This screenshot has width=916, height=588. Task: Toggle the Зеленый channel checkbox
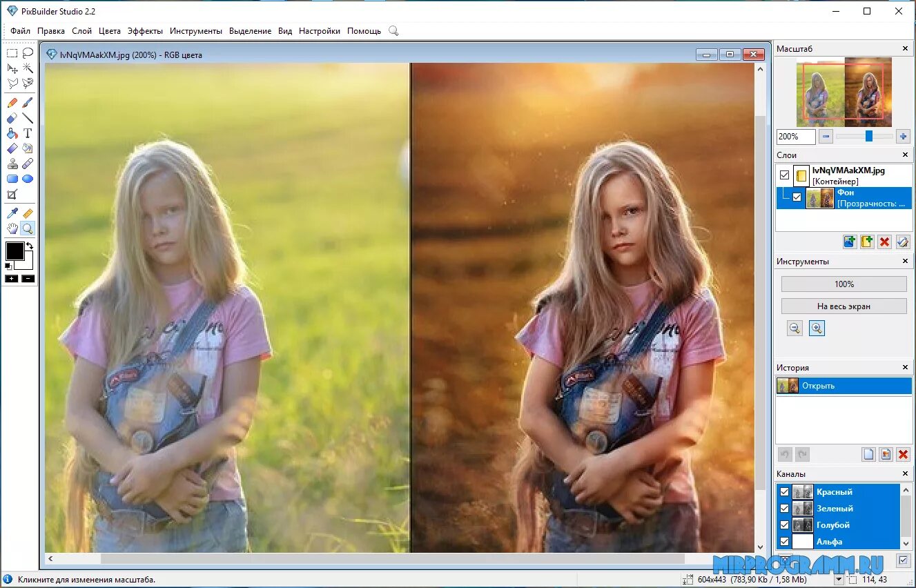tap(784, 509)
